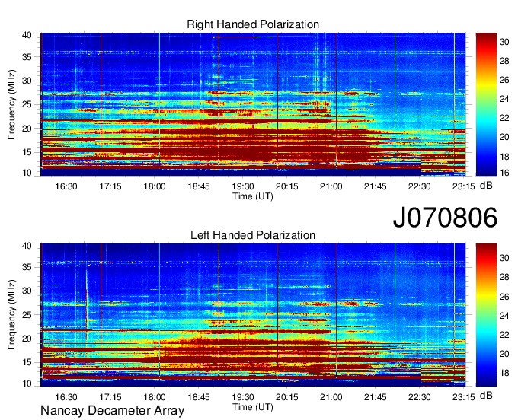The width and height of the screenshot is (518, 420).
Task: Click the 20 frequency tick of Right Handed plot
Action: pos(27,129)
